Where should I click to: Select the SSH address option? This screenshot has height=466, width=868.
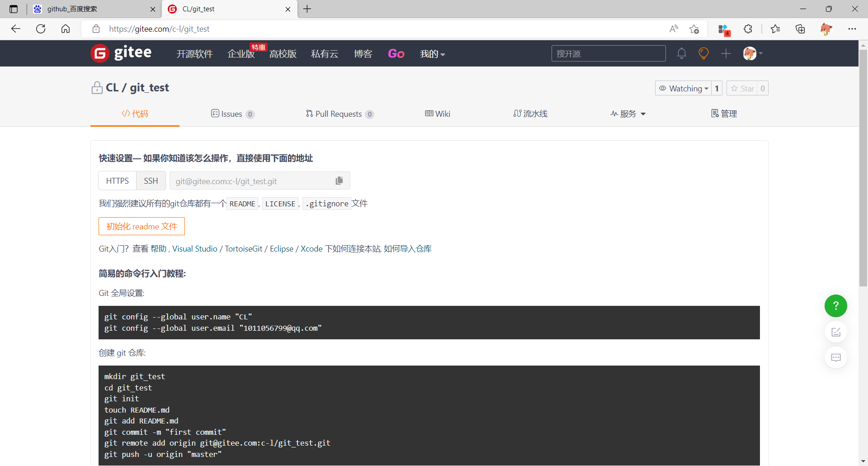(x=151, y=181)
